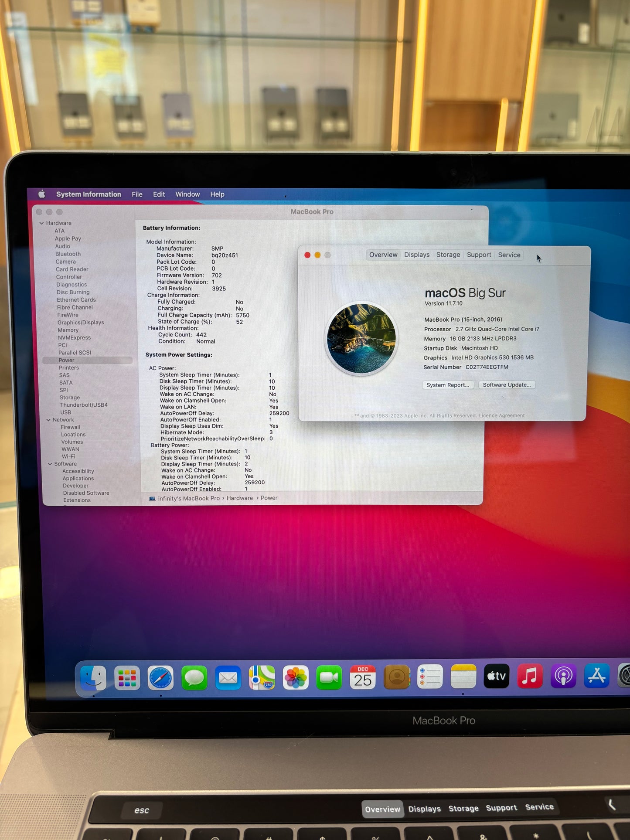Click Full Charge Capacity value 5750
The width and height of the screenshot is (630, 840).
pos(243,316)
